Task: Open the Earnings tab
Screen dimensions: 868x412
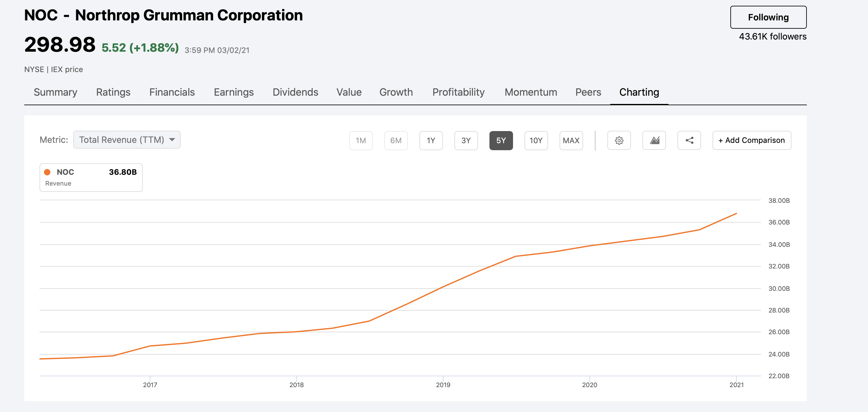Action: coord(234,92)
